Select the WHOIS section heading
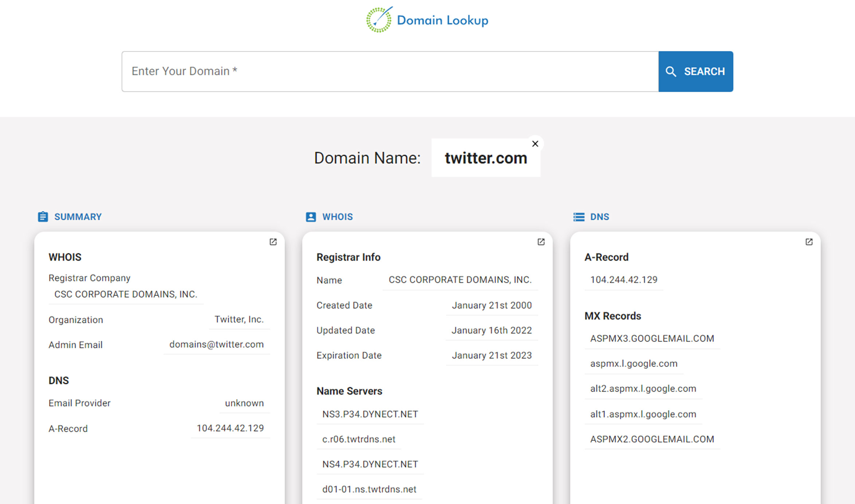Screen dimensions: 855x504 pyautogui.click(x=337, y=217)
